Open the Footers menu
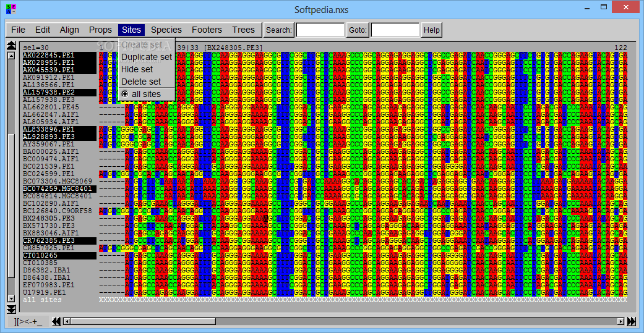 click(207, 30)
